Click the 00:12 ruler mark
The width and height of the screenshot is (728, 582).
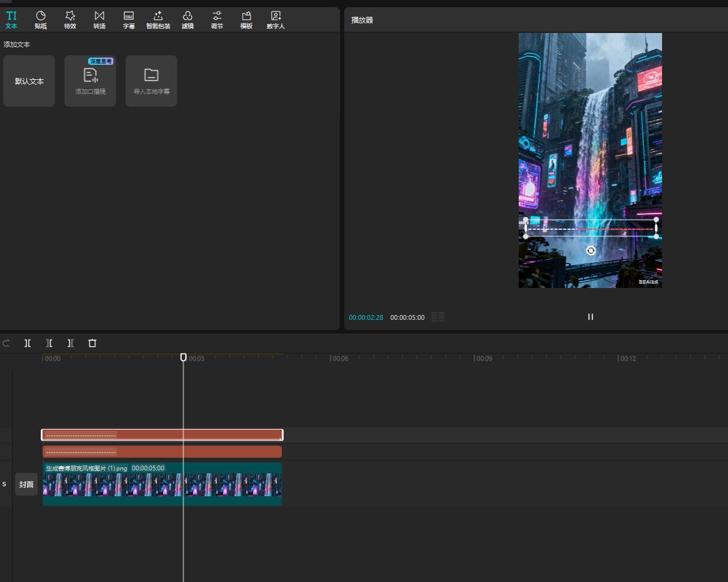click(628, 359)
